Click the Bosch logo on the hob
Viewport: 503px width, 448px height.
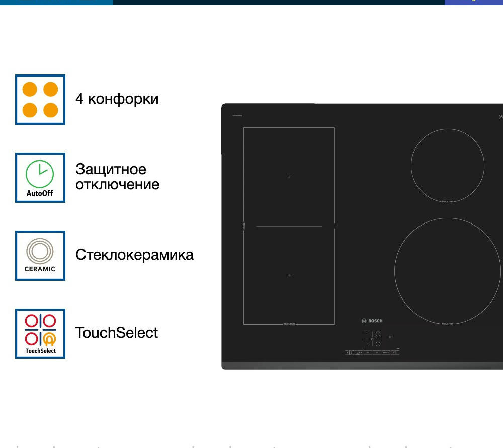[x=372, y=321]
